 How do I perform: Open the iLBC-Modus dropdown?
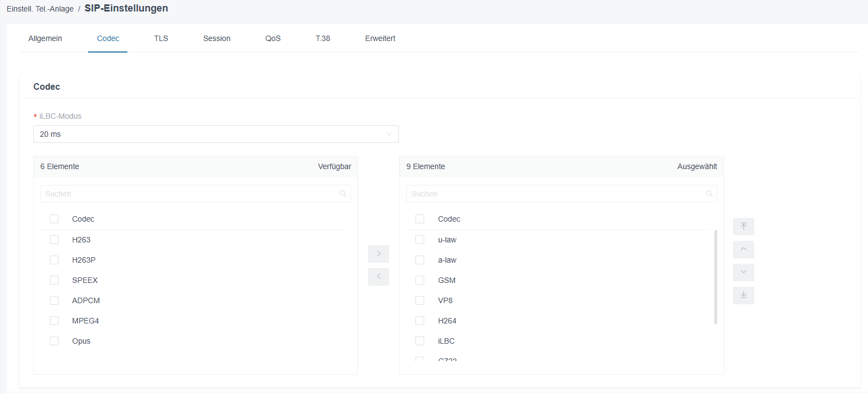click(216, 134)
